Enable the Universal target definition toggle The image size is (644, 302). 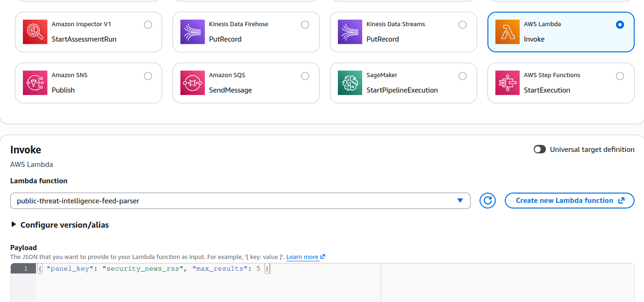[x=540, y=149]
